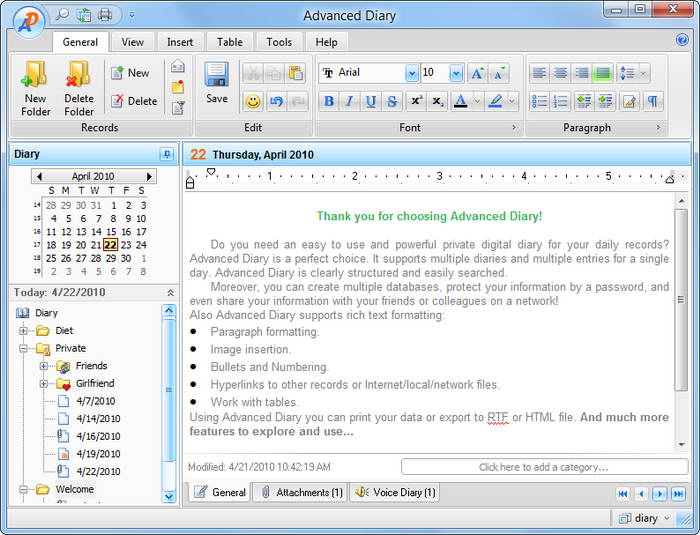This screenshot has height=535, width=700.
Task: Collapse the Private folder
Action: (23, 348)
